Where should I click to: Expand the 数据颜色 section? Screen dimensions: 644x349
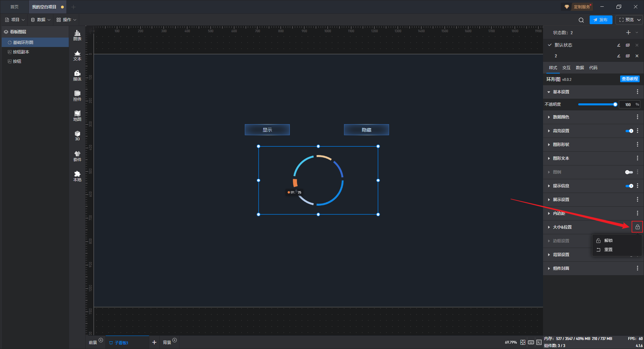coord(561,117)
